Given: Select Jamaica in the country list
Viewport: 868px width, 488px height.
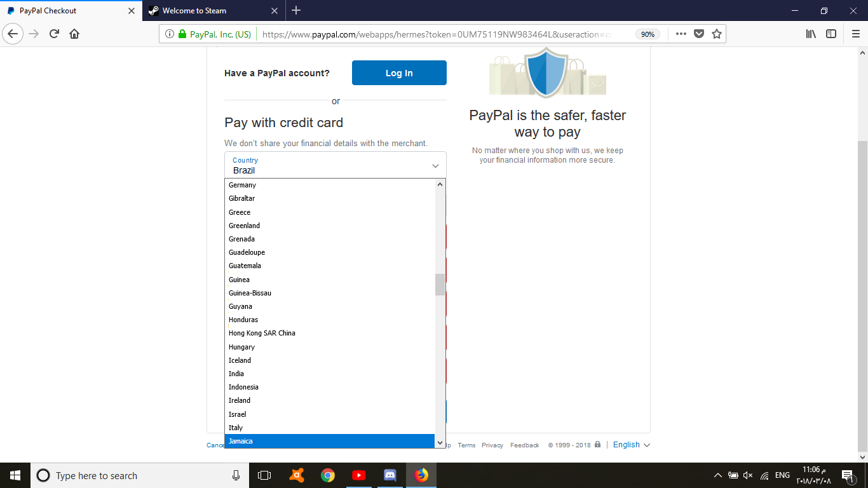Looking at the screenshot, I should coord(330,441).
